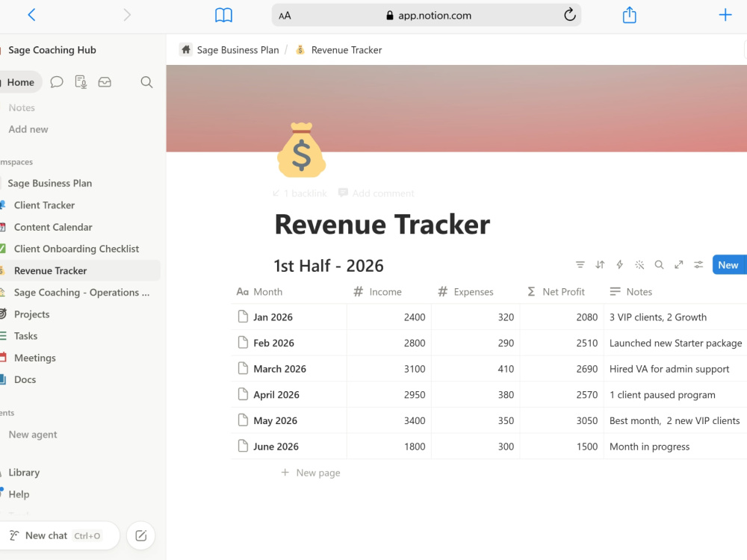Open the Safari share sheet
The height and width of the screenshot is (560, 747).
click(629, 15)
